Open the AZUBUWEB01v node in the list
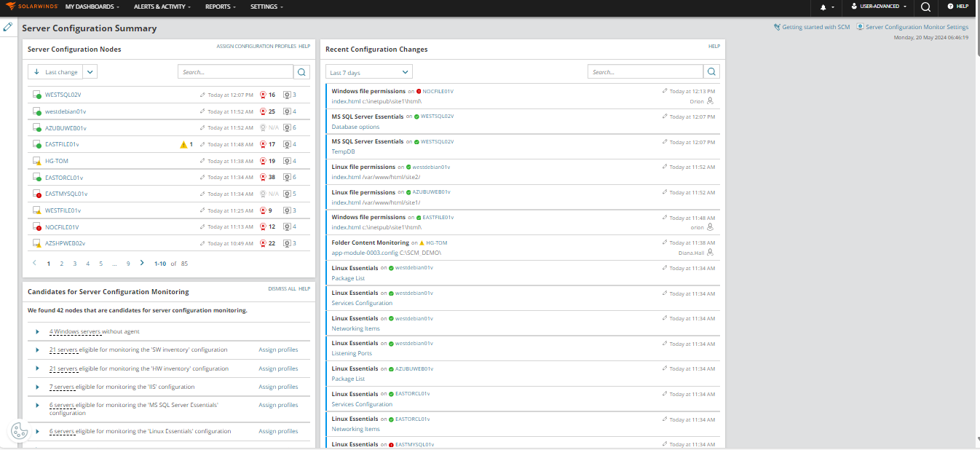 click(x=66, y=128)
